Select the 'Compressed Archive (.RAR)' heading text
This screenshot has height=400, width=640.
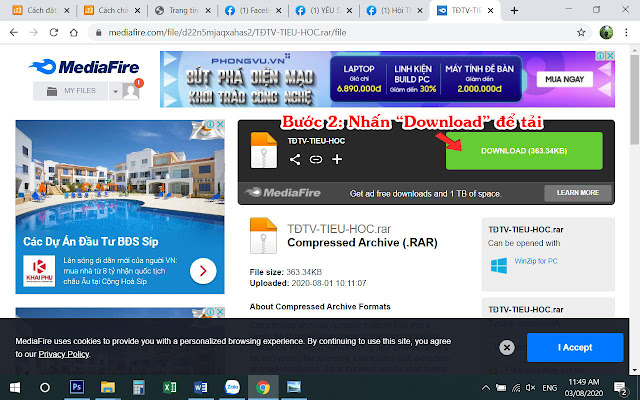click(362, 242)
